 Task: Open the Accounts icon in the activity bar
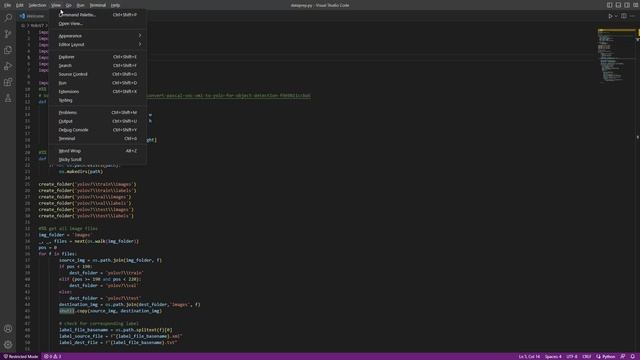pos(8,329)
